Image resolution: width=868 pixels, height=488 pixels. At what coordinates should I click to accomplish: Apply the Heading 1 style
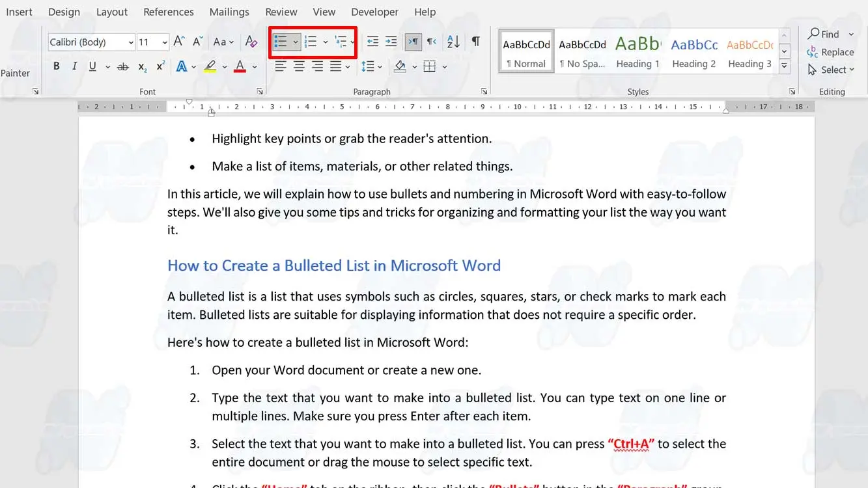638,51
